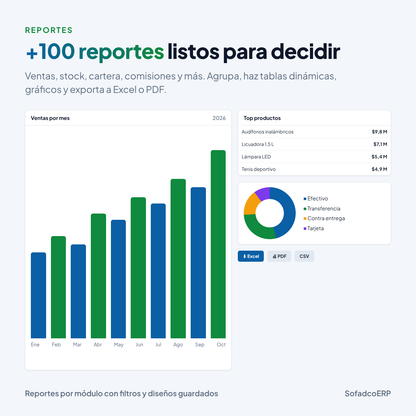Image resolution: width=416 pixels, height=416 pixels.
Task: Click the +100 reportes headline text
Action: [95, 52]
